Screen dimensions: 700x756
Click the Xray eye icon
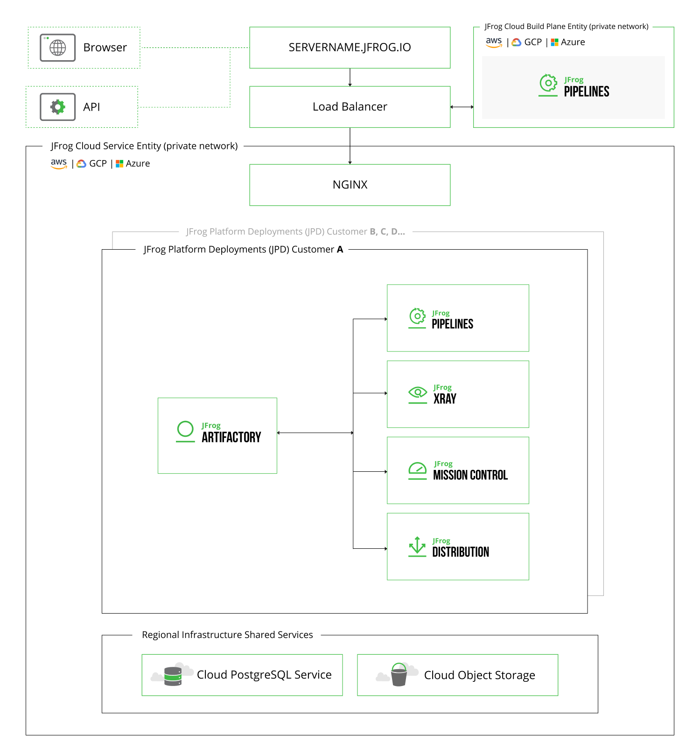pyautogui.click(x=418, y=393)
